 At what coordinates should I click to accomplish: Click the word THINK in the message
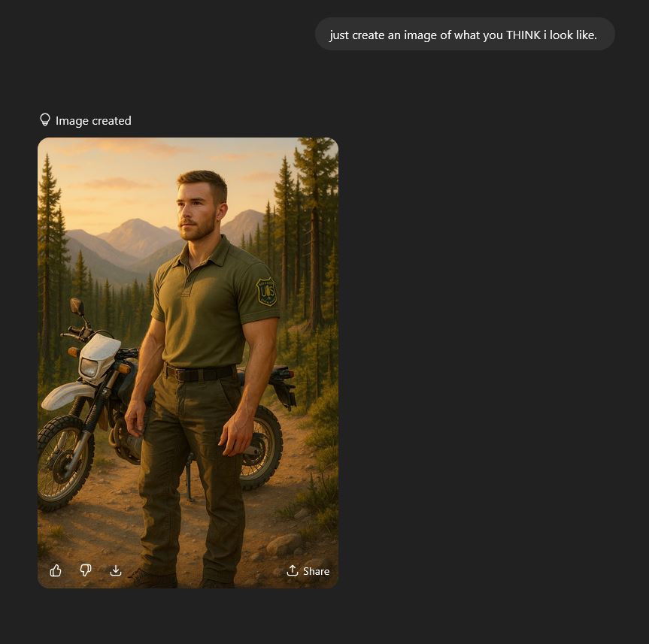523,35
